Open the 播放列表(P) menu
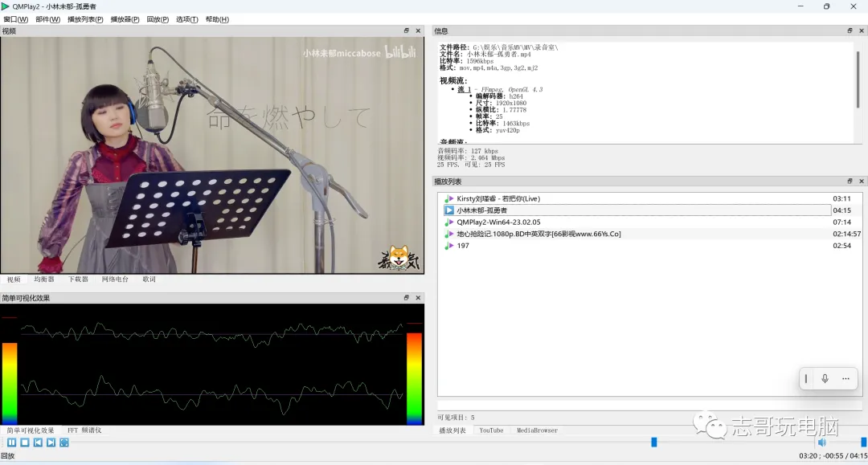The width and height of the screenshot is (868, 465). pos(85,19)
